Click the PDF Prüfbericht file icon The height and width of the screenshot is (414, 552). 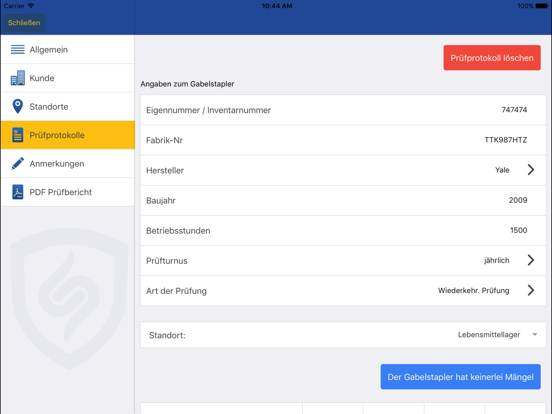click(18, 192)
